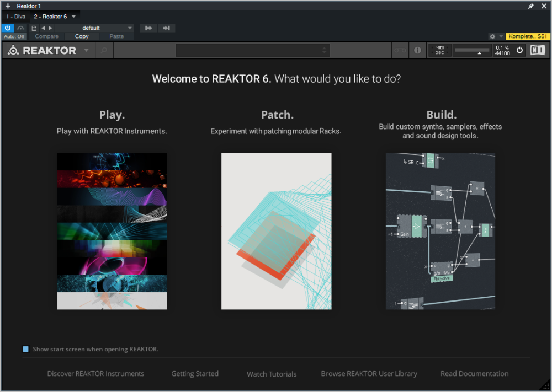The height and width of the screenshot is (392, 552).
Task: Pin the plugin window
Action: (531, 6)
